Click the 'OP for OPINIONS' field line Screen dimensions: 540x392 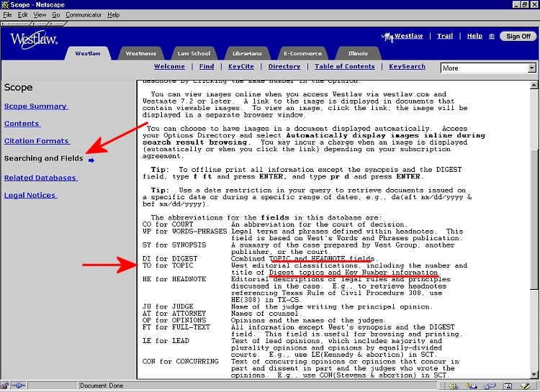tap(264, 320)
